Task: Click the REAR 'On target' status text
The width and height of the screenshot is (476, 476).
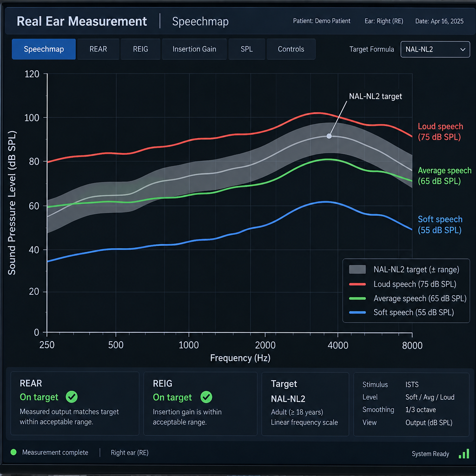Action: [x=39, y=397]
